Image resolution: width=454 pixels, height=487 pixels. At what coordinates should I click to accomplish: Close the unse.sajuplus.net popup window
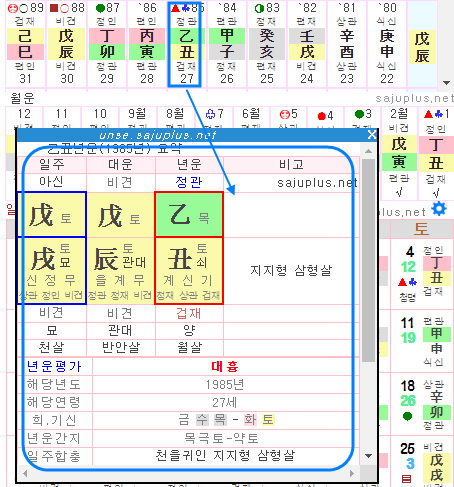(372, 135)
